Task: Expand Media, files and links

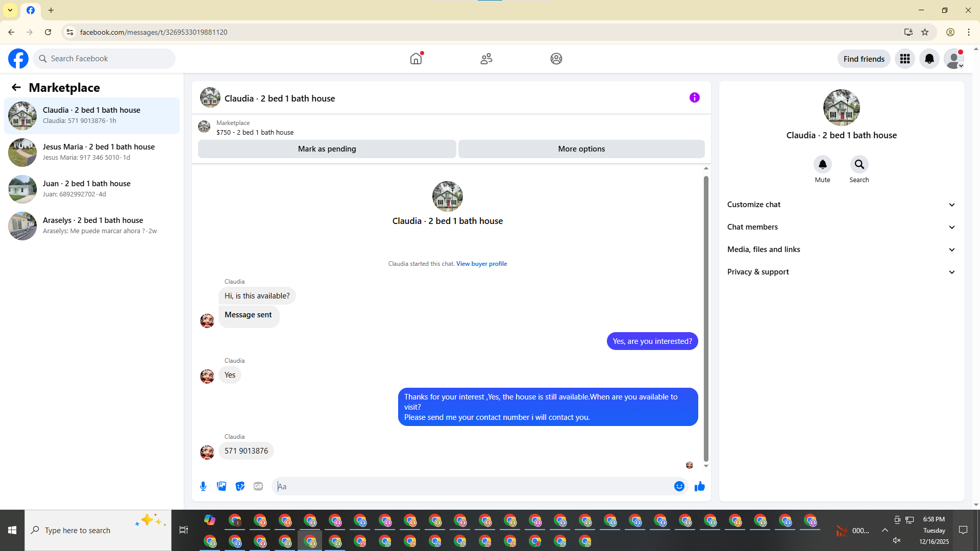Action: point(841,249)
